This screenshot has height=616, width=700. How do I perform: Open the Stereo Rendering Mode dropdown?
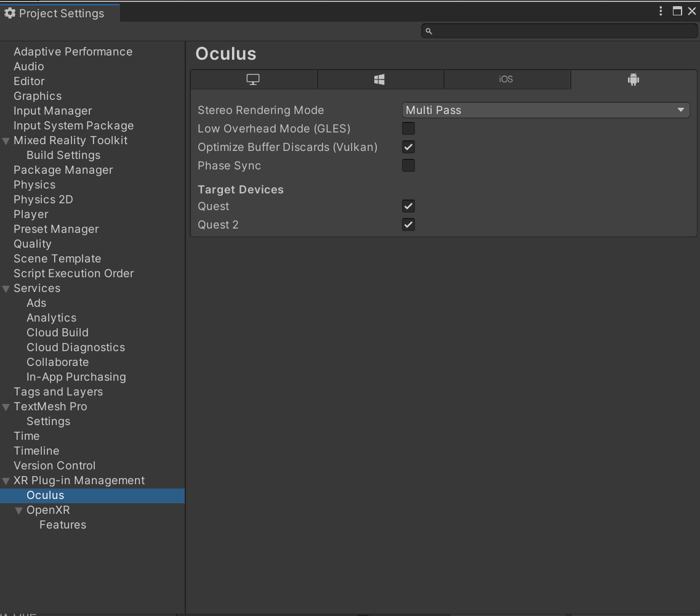point(545,110)
